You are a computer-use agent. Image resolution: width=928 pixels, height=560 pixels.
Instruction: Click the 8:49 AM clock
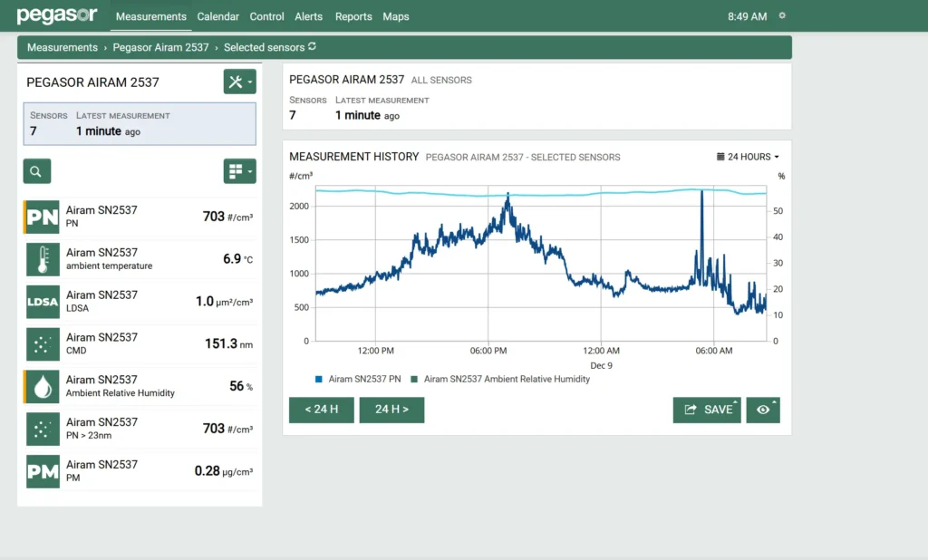pos(748,16)
